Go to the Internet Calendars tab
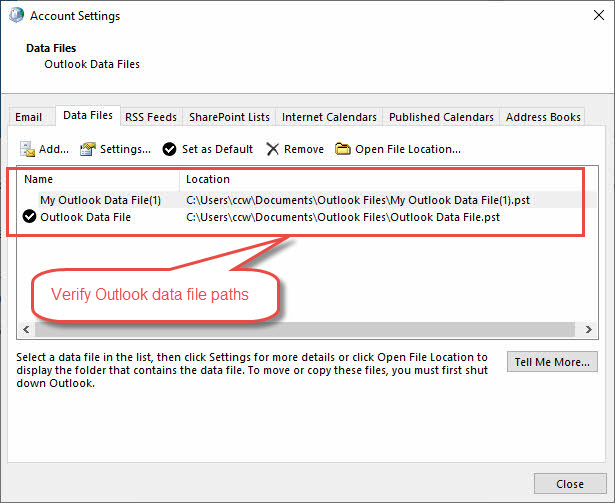 pos(329,117)
